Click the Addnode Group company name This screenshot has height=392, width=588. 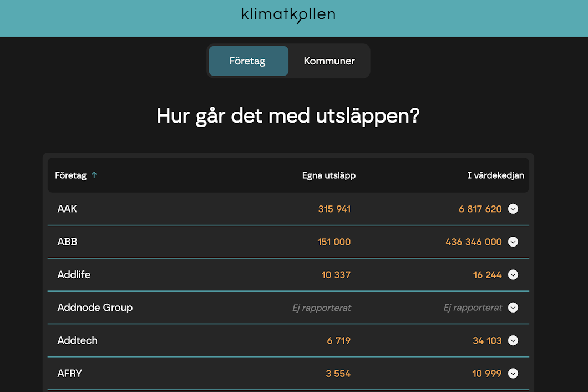95,308
